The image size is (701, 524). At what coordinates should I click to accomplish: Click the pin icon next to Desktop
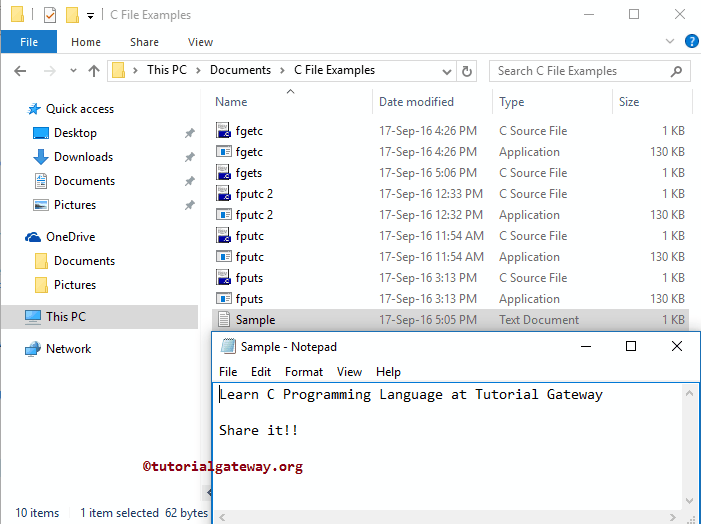tap(190, 133)
